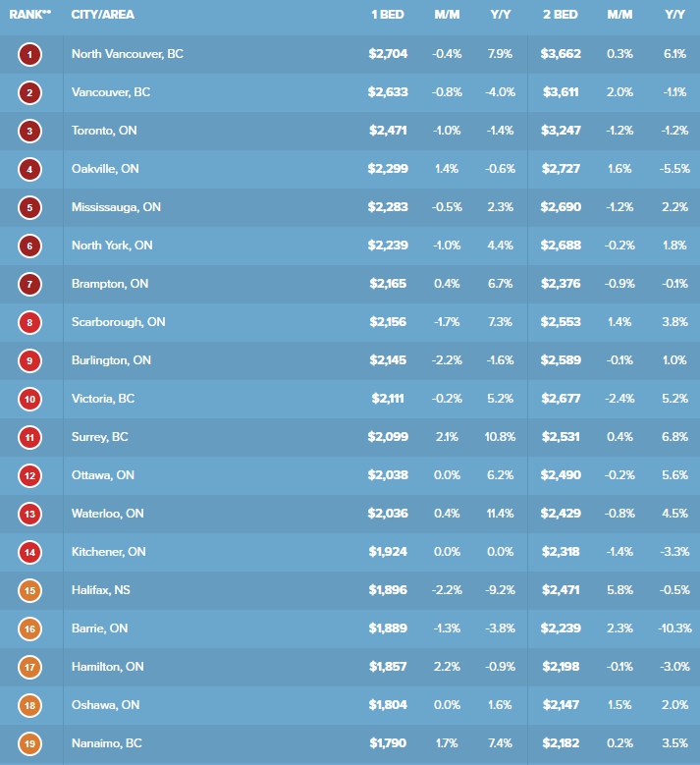The width and height of the screenshot is (700, 765).
Task: Click the orange rank 17 Hamilton badge
Action: click(x=30, y=667)
